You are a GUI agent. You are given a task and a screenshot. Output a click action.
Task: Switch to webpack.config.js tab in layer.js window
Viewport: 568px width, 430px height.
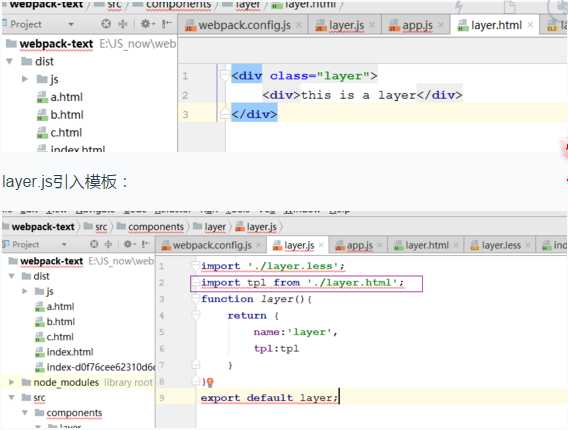212,246
